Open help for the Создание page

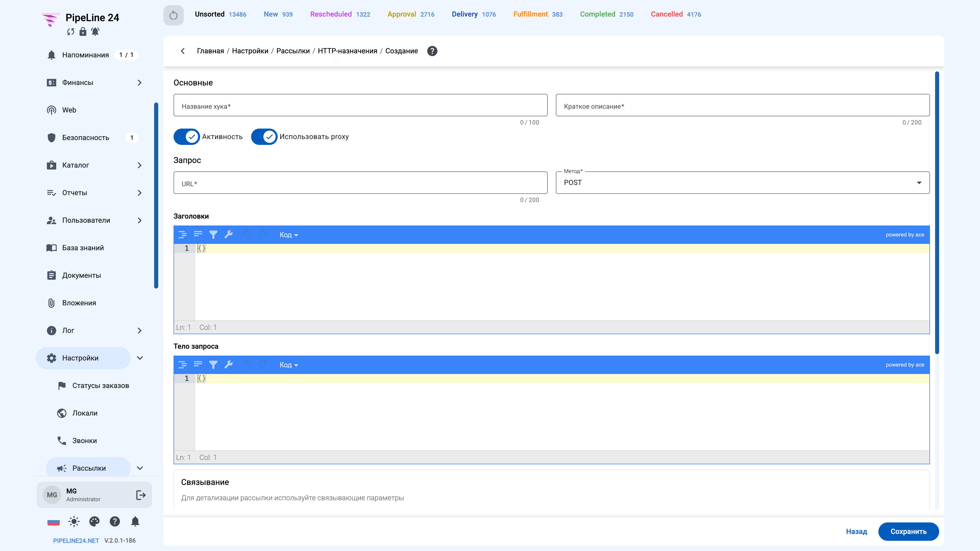432,51
